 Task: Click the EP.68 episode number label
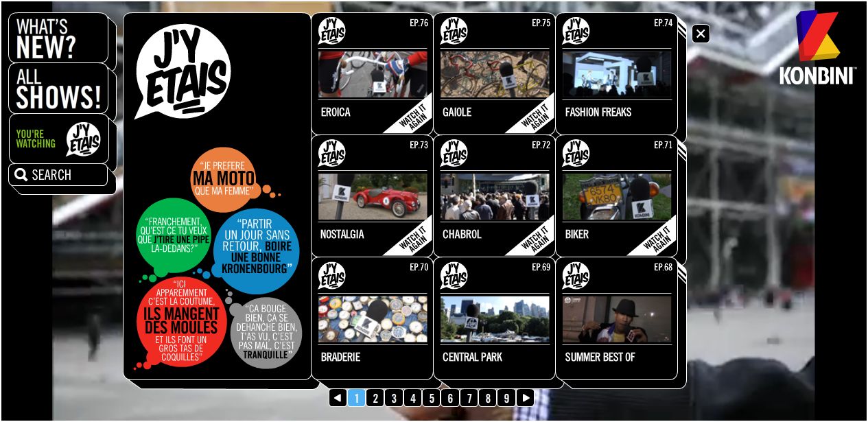pyautogui.click(x=663, y=267)
